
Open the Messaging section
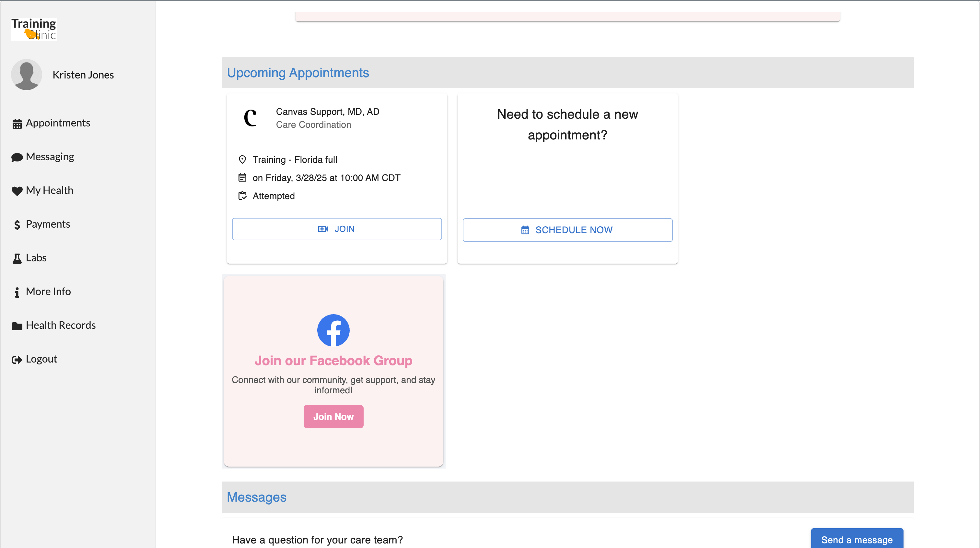pos(50,156)
